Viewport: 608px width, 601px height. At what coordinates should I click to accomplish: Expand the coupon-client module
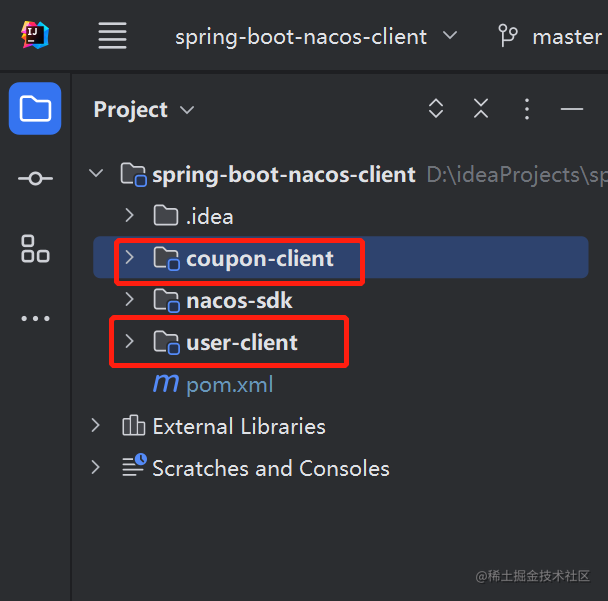pyautogui.click(x=130, y=257)
